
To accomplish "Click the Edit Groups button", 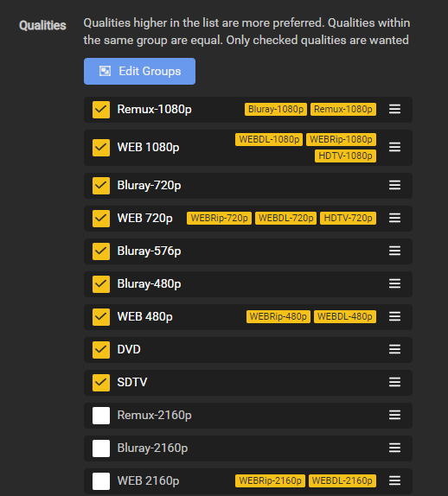I will (x=139, y=71).
